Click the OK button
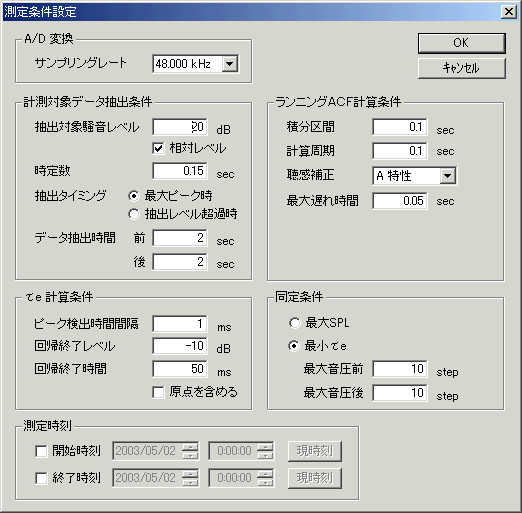522x513 pixels. 462,43
